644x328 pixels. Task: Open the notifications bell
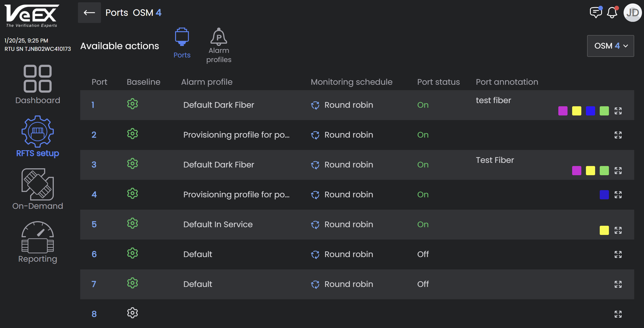point(612,13)
